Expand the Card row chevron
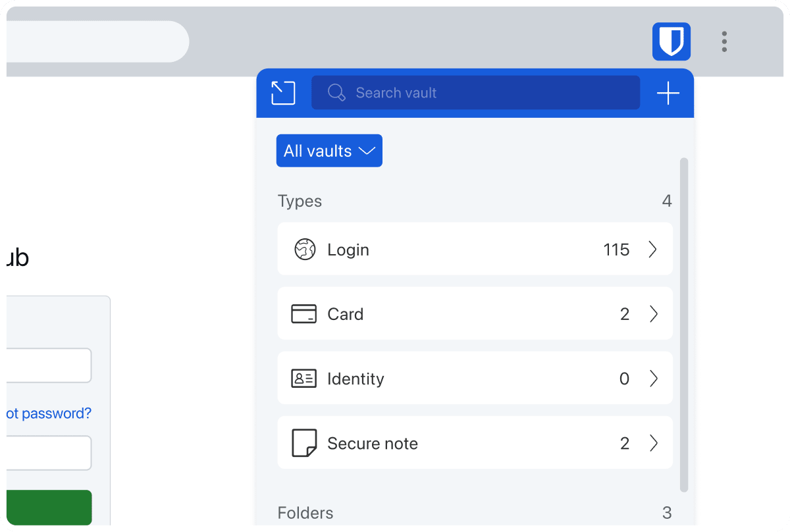 pyautogui.click(x=653, y=314)
